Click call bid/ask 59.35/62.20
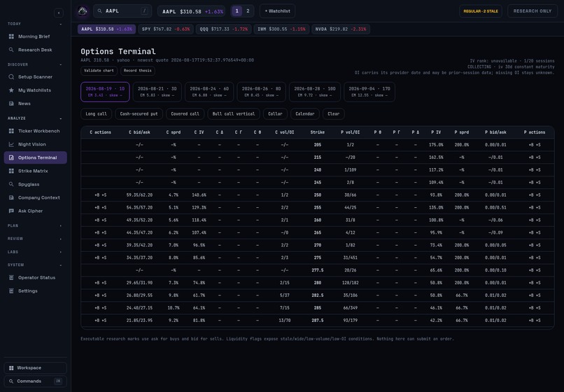 coord(139,195)
